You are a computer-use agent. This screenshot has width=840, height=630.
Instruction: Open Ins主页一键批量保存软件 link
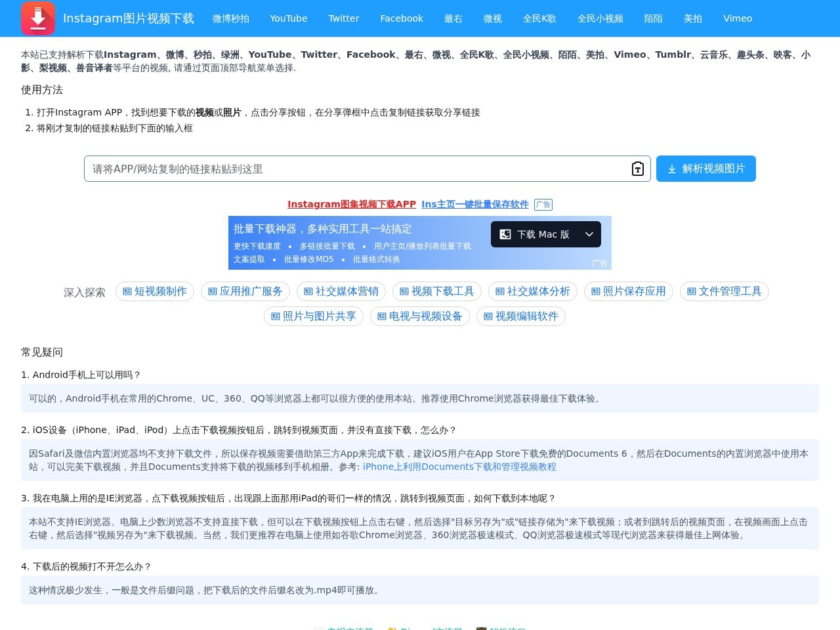coord(475,204)
